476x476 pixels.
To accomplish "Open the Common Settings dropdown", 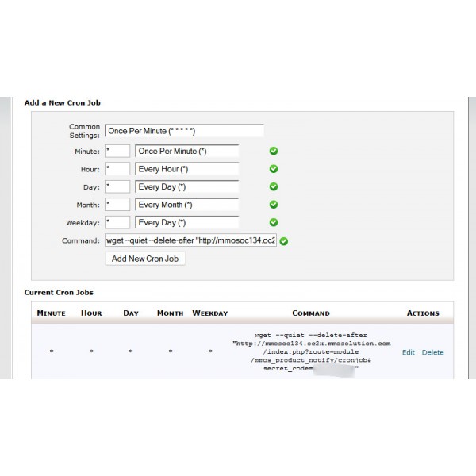I will coord(184,131).
